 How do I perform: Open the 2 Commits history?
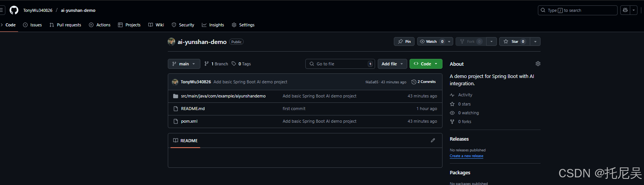pos(423,82)
